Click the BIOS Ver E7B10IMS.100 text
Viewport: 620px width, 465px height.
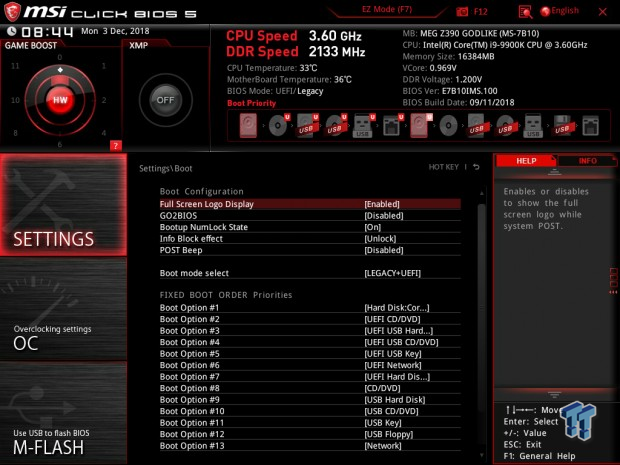point(450,91)
